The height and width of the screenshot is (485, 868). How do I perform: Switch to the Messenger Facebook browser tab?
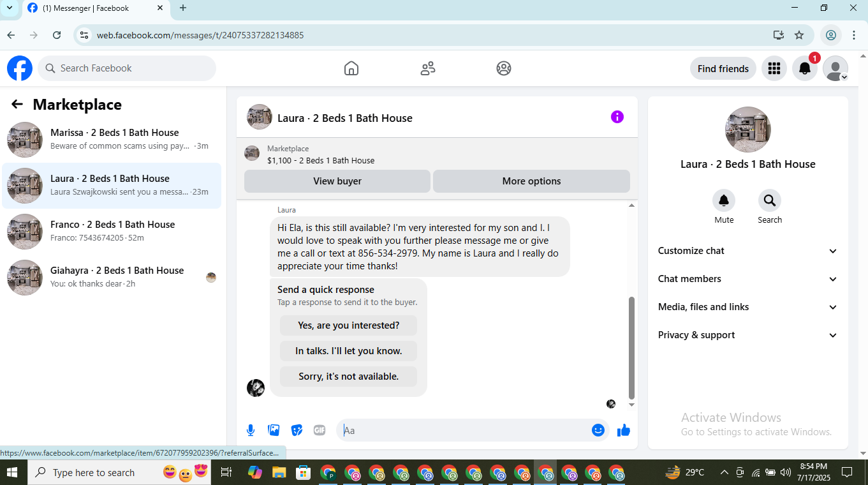click(x=96, y=8)
